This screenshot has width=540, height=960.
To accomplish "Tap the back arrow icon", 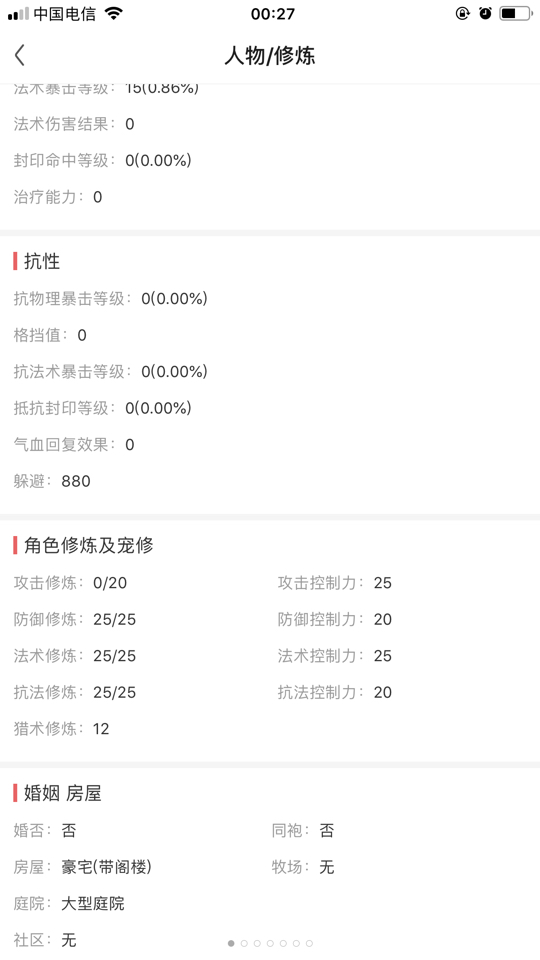I will click(20, 55).
